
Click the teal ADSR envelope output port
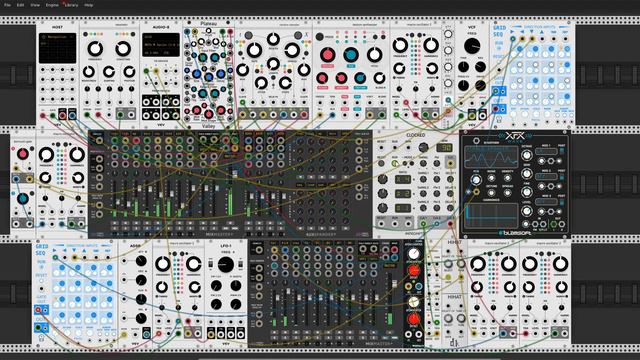(146, 334)
